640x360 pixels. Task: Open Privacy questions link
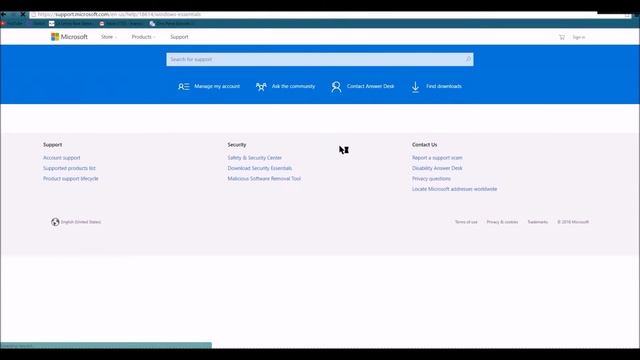[431, 179]
